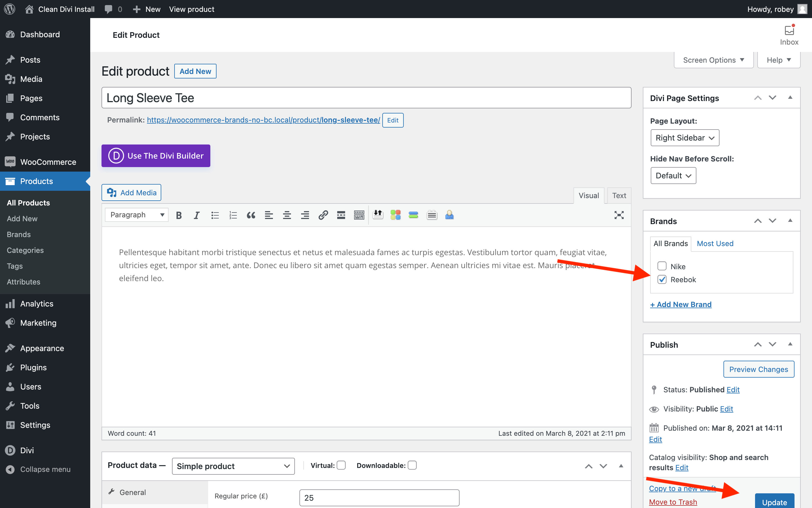Viewport: 812px width, 508px height.
Task: Expand Screen Options panel
Action: 714,60
